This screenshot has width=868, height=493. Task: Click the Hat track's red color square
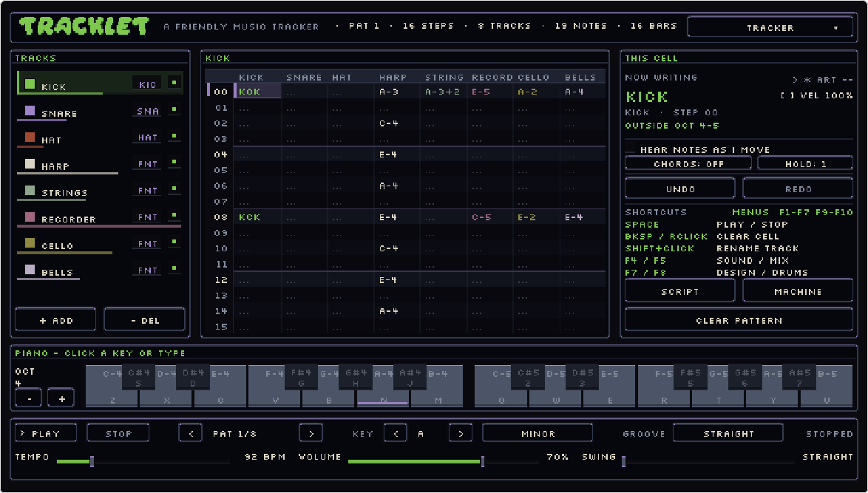click(30, 137)
